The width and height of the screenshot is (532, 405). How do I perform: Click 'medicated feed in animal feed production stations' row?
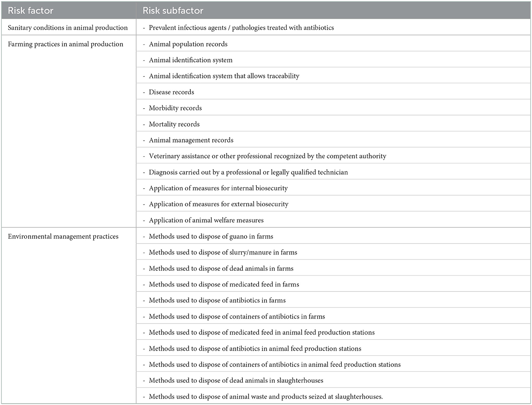(x=333, y=332)
